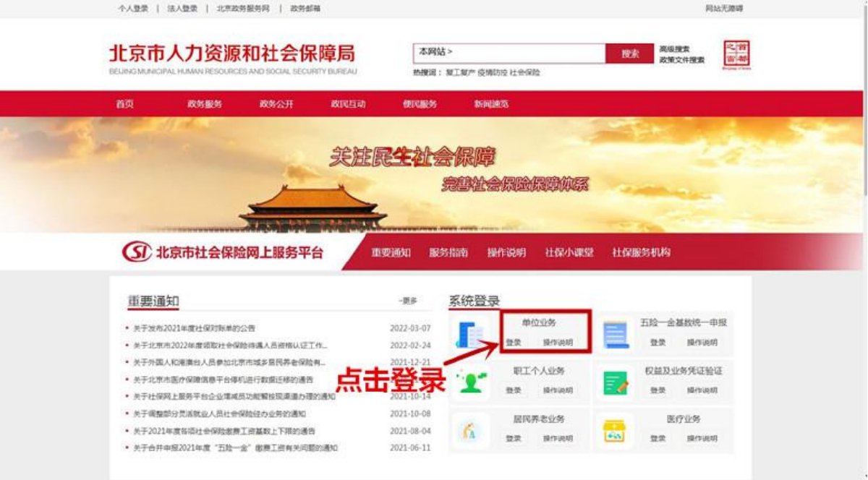Click the 五险一金基数统一申报 document icon

616,335
